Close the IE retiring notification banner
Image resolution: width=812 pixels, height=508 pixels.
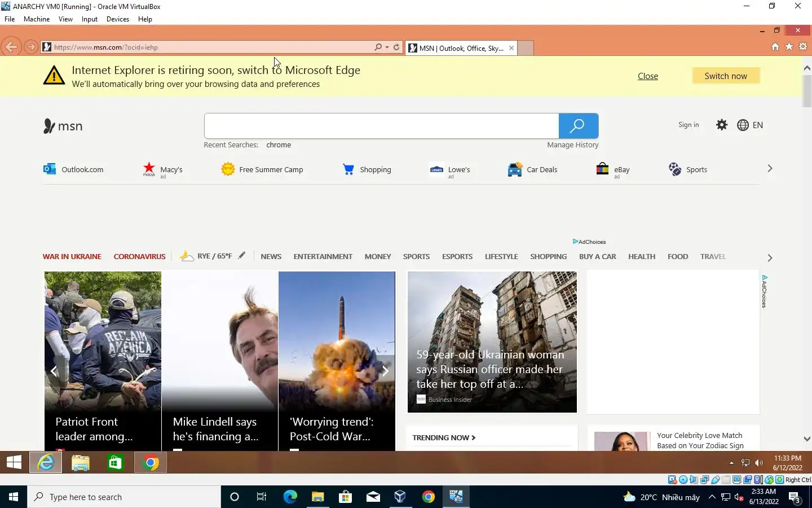[x=648, y=76]
